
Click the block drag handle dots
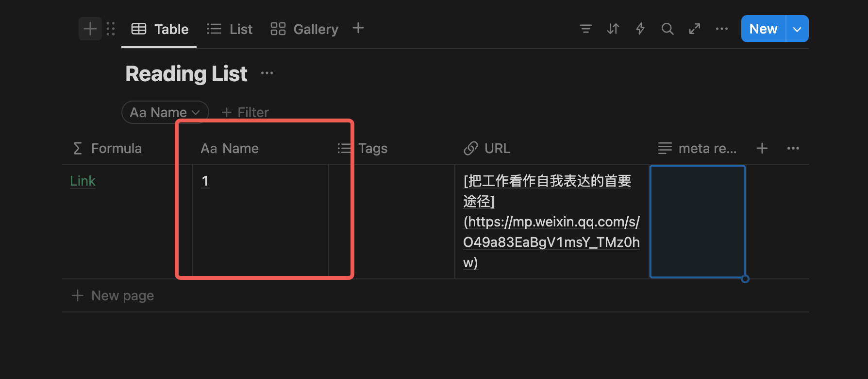pos(111,29)
